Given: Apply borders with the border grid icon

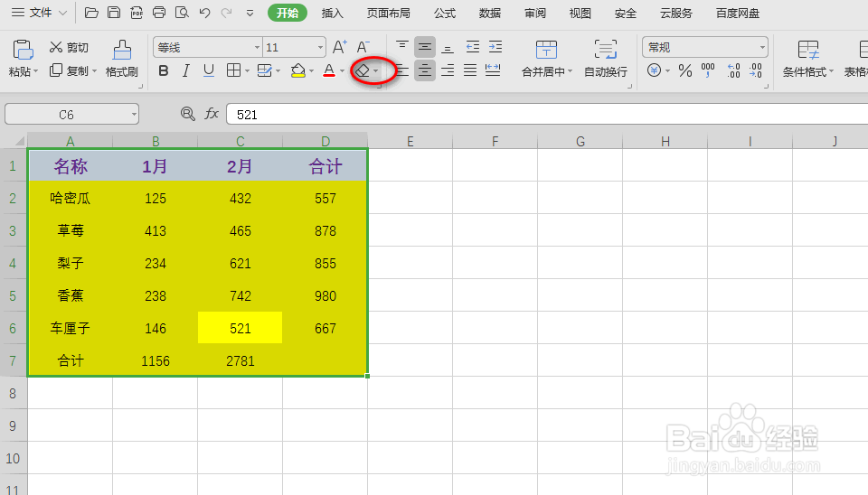Looking at the screenshot, I should click(233, 70).
